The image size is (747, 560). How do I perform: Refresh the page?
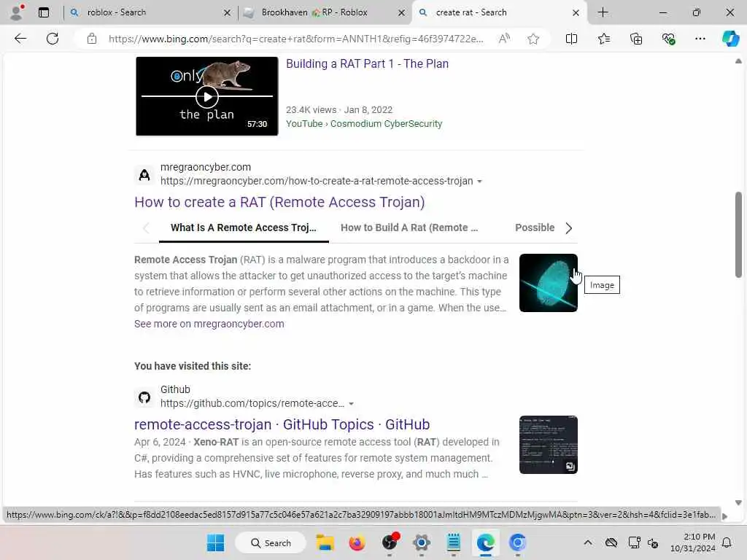pyautogui.click(x=53, y=39)
